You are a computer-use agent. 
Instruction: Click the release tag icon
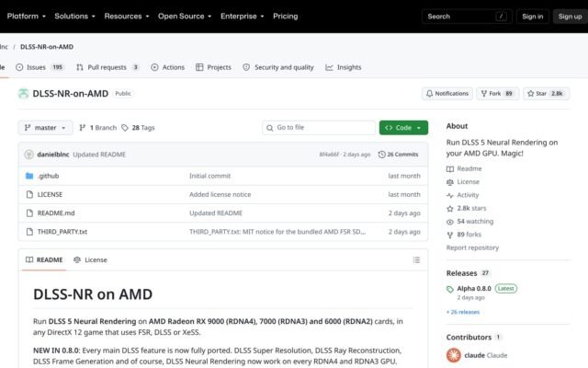click(x=450, y=289)
